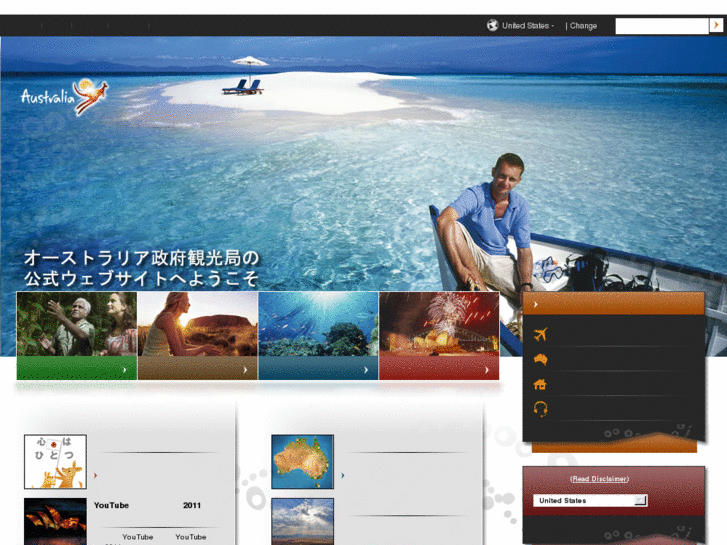Open the Uluru sunset thumbnail

click(x=198, y=324)
